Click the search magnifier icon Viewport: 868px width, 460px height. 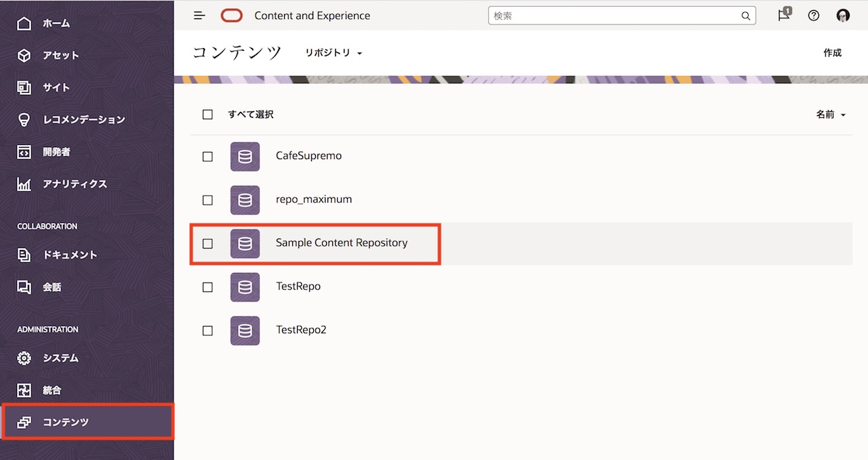click(745, 16)
